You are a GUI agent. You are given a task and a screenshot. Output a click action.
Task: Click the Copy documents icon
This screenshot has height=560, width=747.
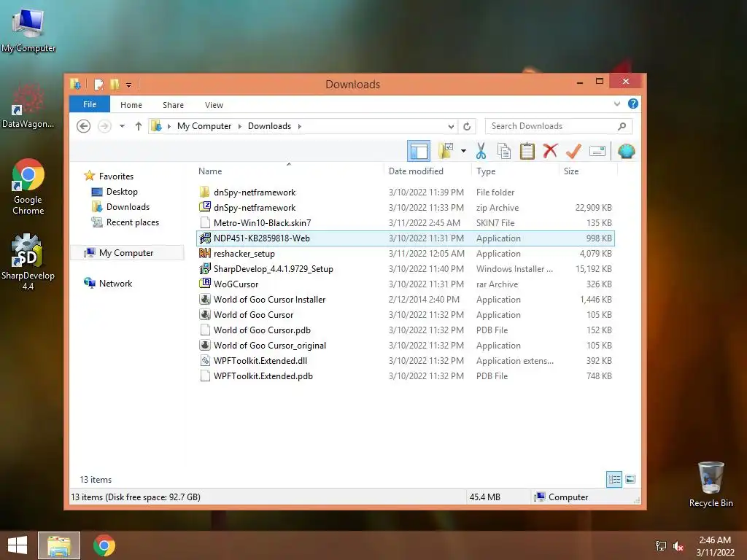click(503, 151)
